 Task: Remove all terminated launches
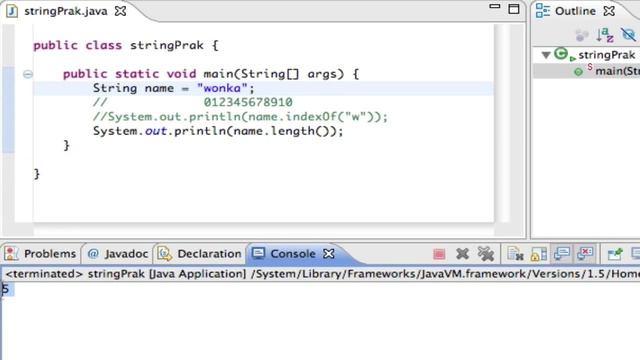(x=486, y=254)
